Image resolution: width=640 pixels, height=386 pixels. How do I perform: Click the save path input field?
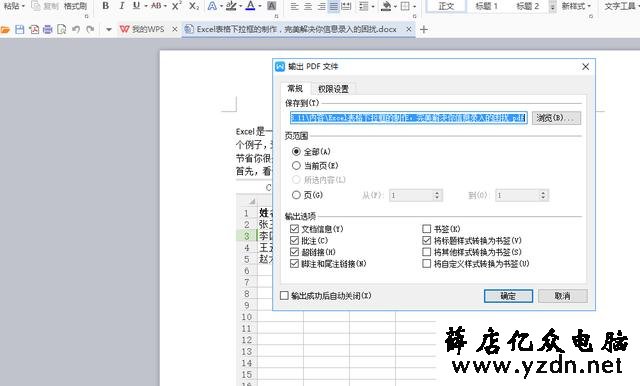pos(409,118)
